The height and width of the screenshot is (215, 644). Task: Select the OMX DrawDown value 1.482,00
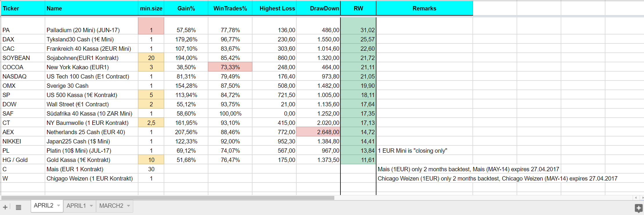(x=318, y=85)
